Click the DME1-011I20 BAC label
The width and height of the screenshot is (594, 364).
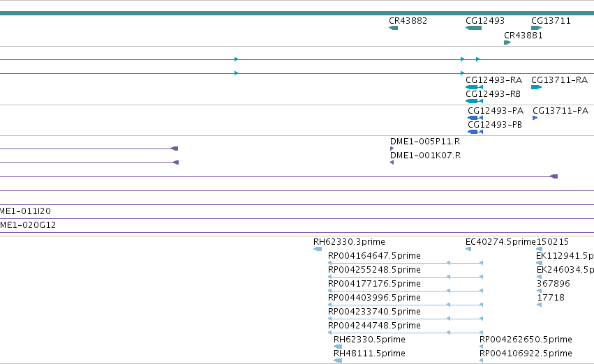pos(25,211)
